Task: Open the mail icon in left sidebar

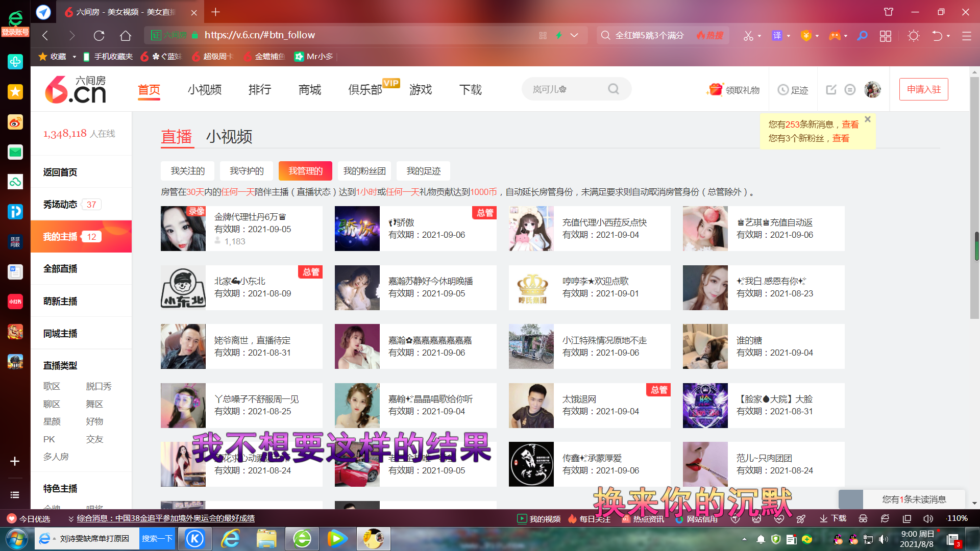Action: (x=15, y=152)
